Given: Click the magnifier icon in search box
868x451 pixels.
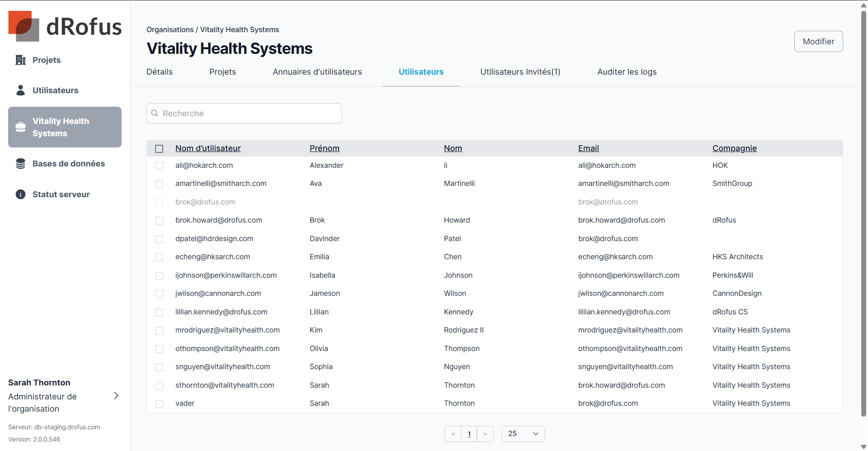Looking at the screenshot, I should (x=155, y=114).
